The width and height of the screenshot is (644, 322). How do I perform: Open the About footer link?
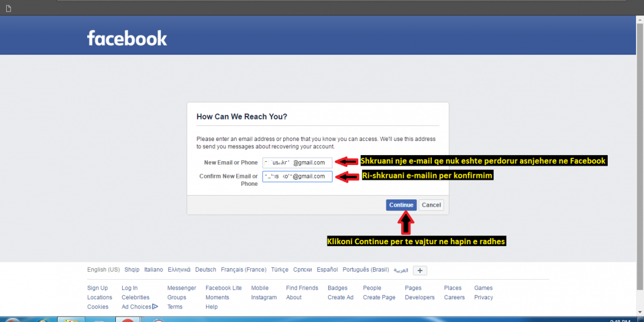294,297
